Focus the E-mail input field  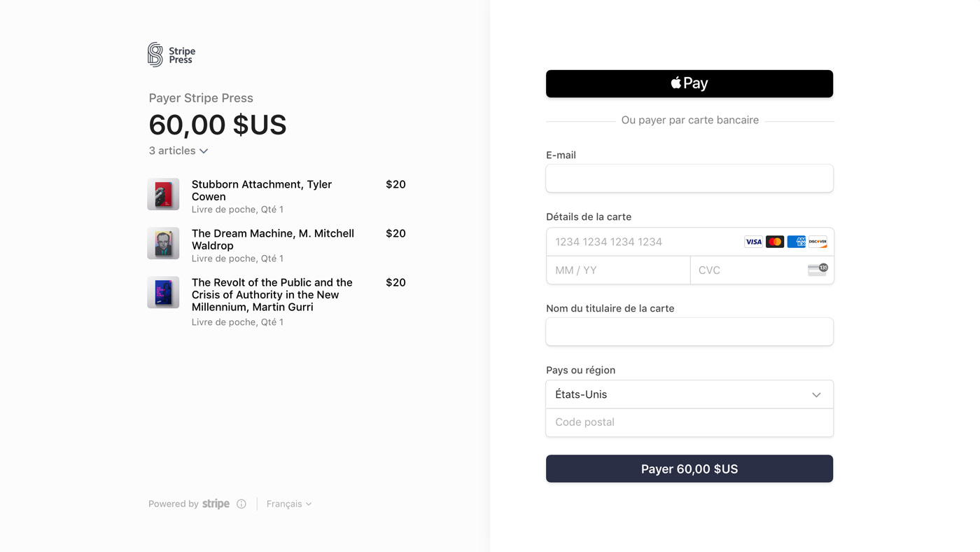coord(689,179)
